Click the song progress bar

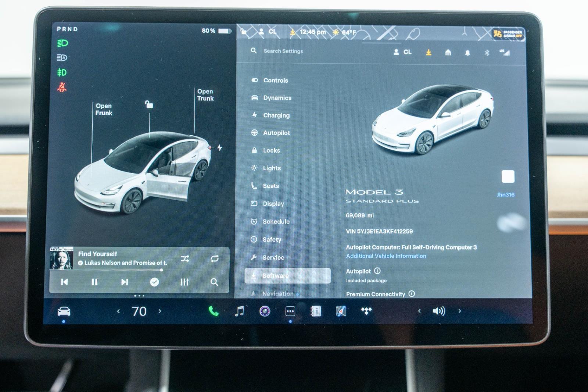coord(121,270)
